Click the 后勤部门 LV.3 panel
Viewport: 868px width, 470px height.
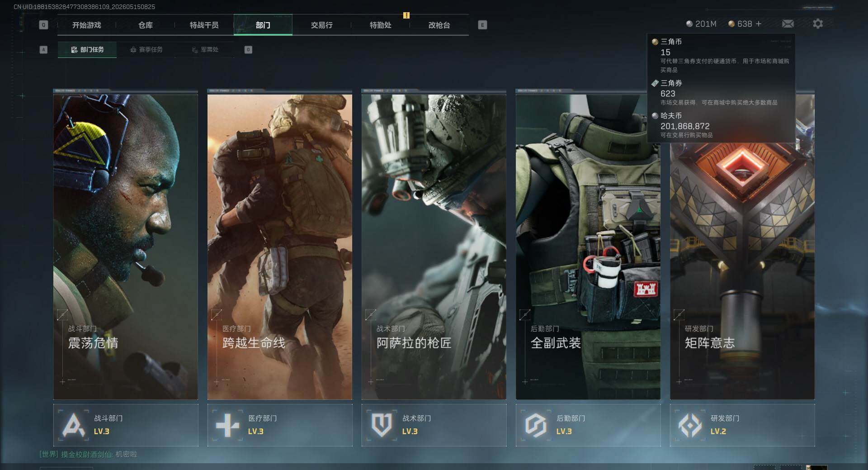click(x=588, y=425)
